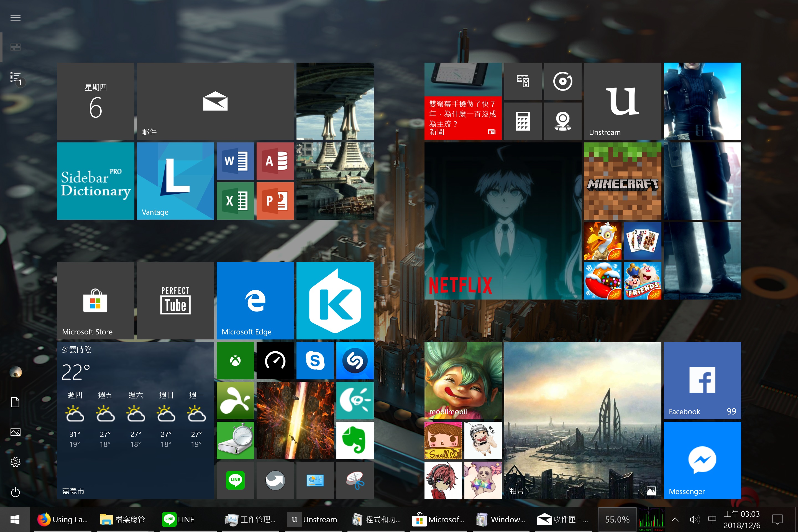Open Pictures from Start sidebar
This screenshot has height=532, width=798.
click(15, 432)
